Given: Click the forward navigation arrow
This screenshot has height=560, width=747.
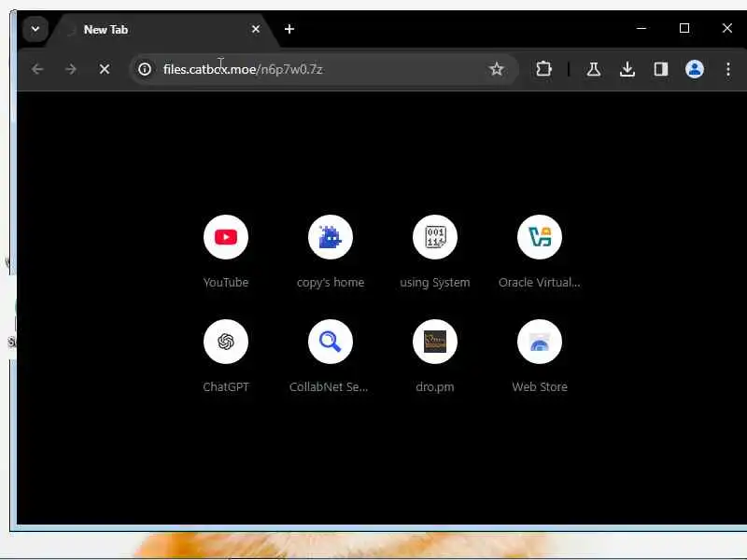Looking at the screenshot, I should point(71,69).
